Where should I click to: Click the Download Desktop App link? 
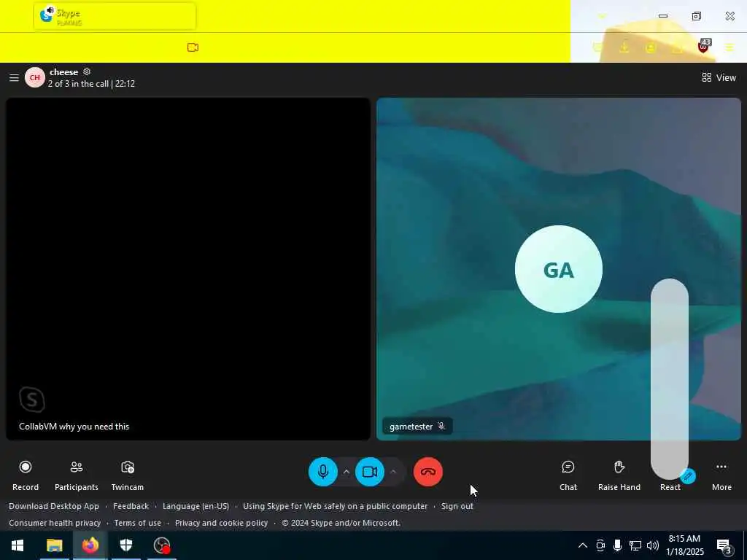coord(54,506)
